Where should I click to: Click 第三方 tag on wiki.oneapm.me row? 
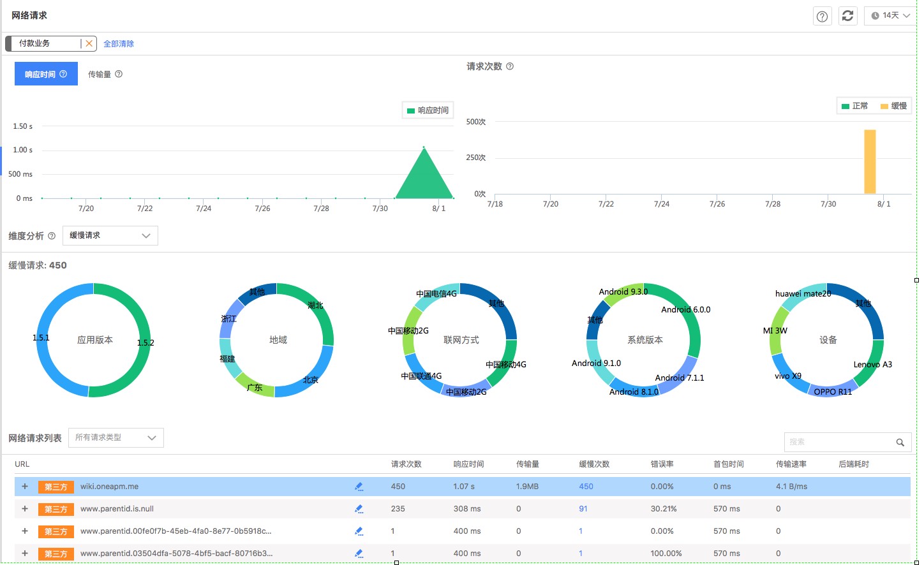56,487
